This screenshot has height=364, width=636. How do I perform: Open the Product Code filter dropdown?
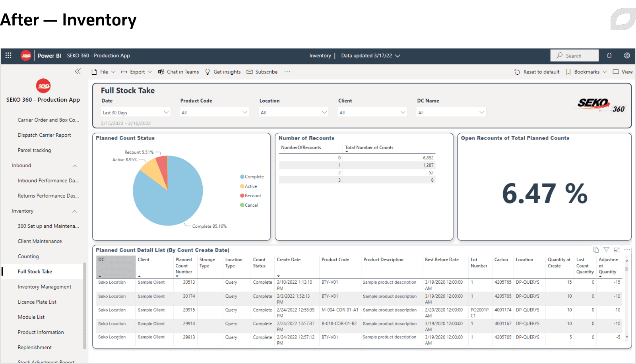(214, 112)
